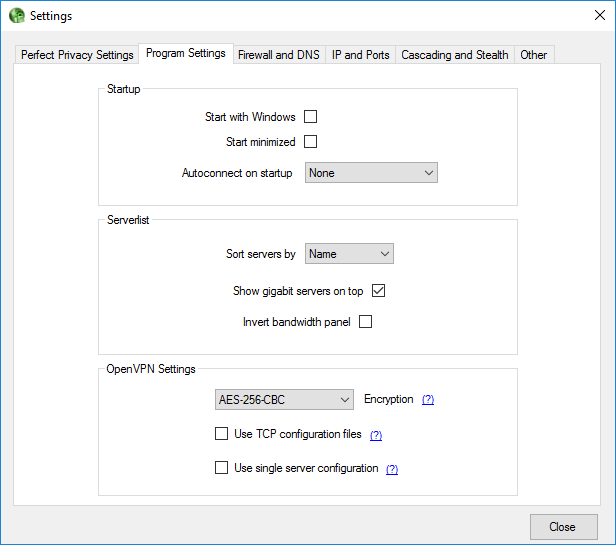
Task: Click the Encryption label text
Action: (x=389, y=399)
